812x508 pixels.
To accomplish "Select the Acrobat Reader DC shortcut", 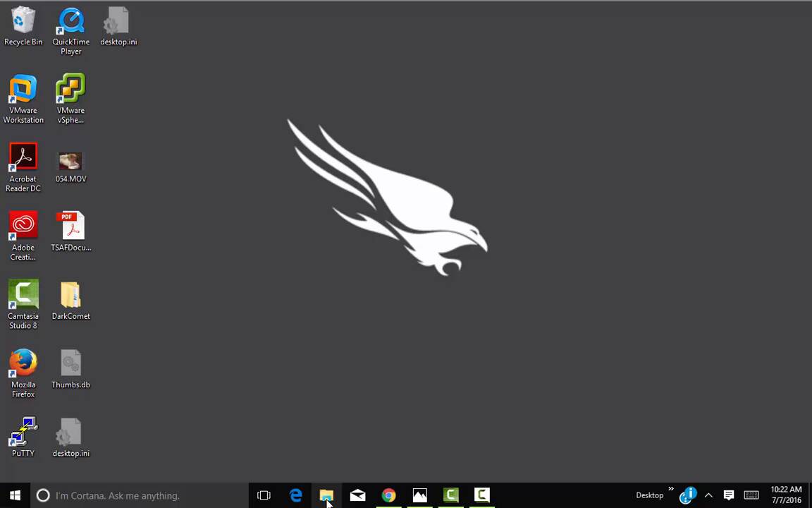I will 23,168.
